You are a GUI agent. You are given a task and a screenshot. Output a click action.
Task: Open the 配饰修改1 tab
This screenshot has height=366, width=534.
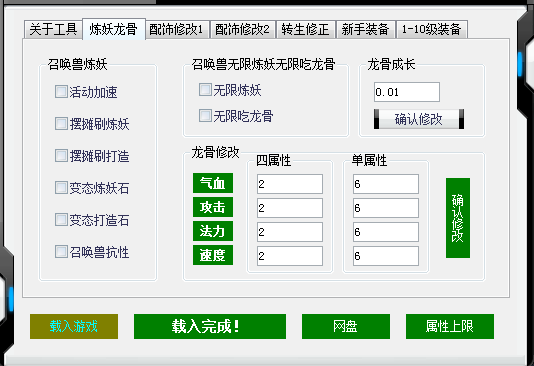click(x=177, y=29)
